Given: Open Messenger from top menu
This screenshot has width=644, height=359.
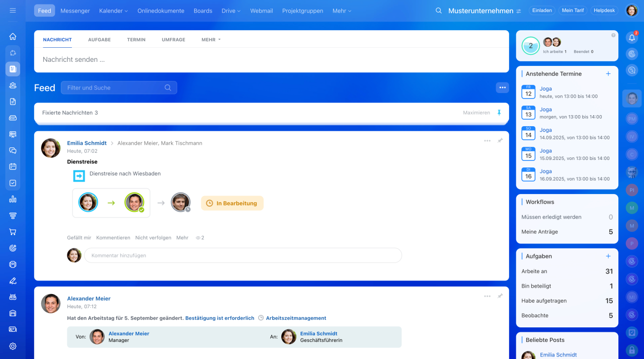Looking at the screenshot, I should 75,11.
